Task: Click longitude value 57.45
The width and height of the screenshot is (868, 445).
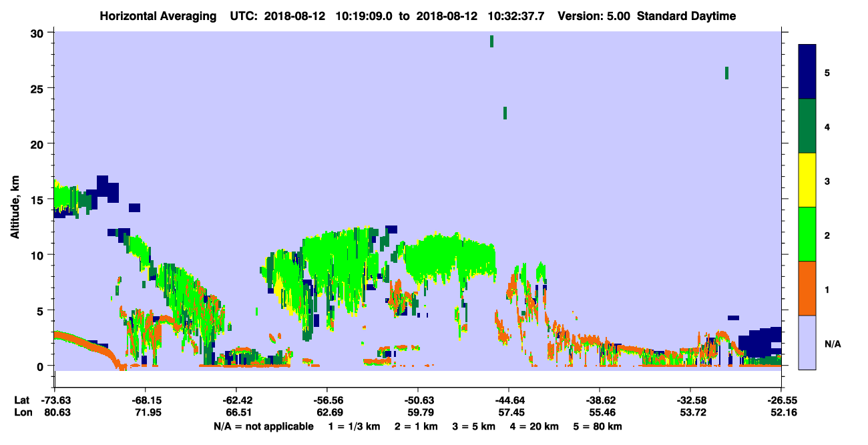Action: [511, 412]
